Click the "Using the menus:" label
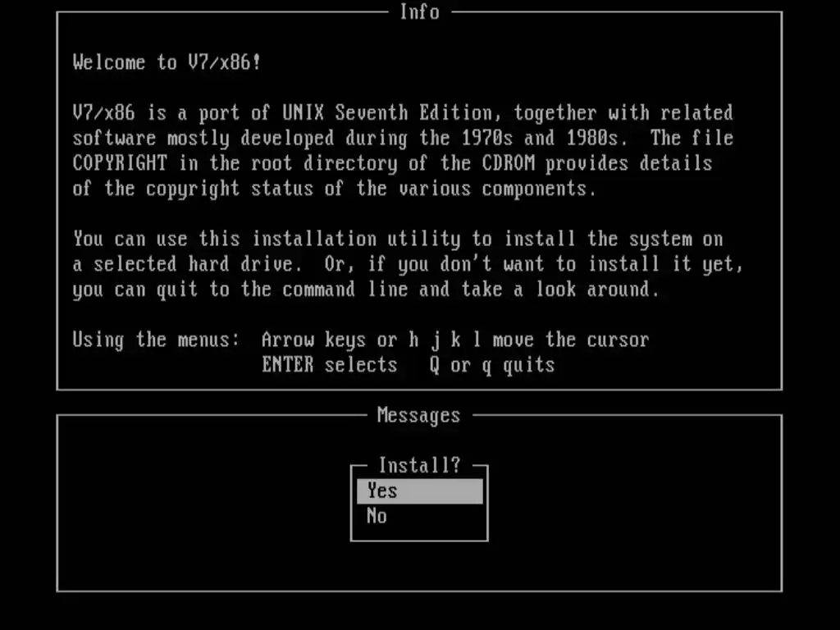This screenshot has height=630, width=840. (157, 340)
